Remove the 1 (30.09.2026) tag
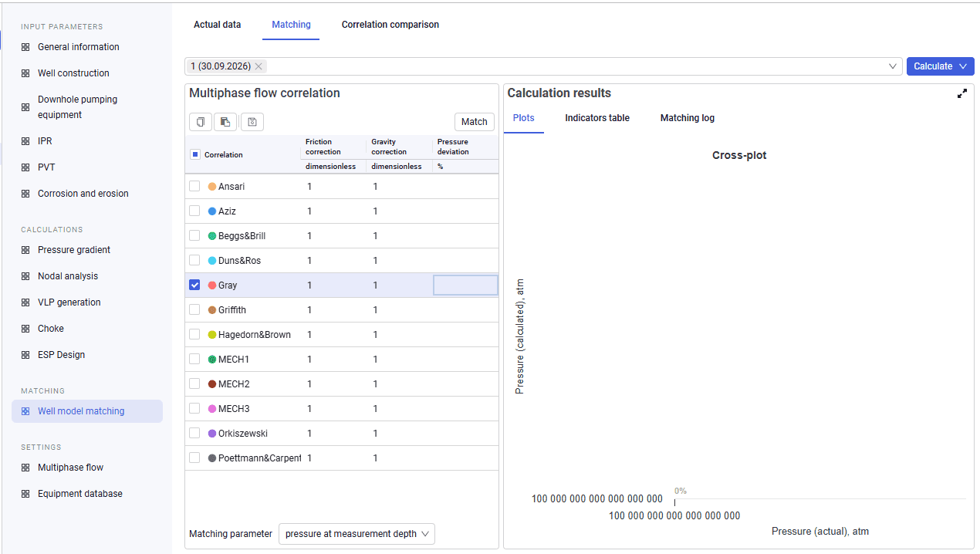The width and height of the screenshot is (980, 554). [259, 66]
